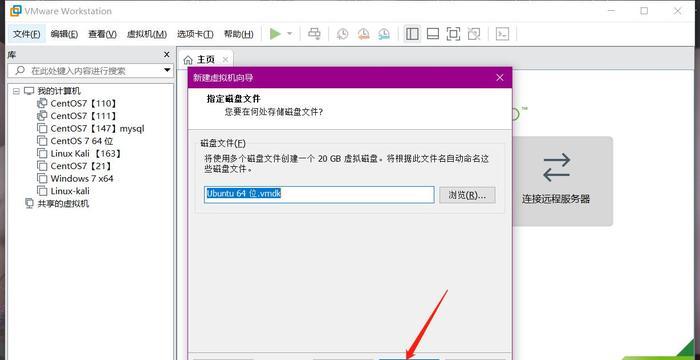This screenshot has width=700, height=360.
Task: Click the library search input field
Action: point(89,71)
